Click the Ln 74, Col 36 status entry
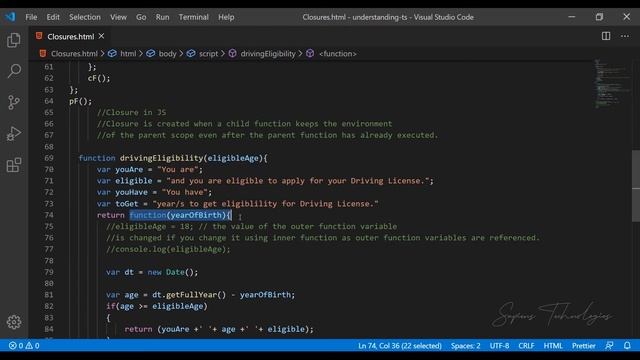 pyautogui.click(x=400, y=346)
